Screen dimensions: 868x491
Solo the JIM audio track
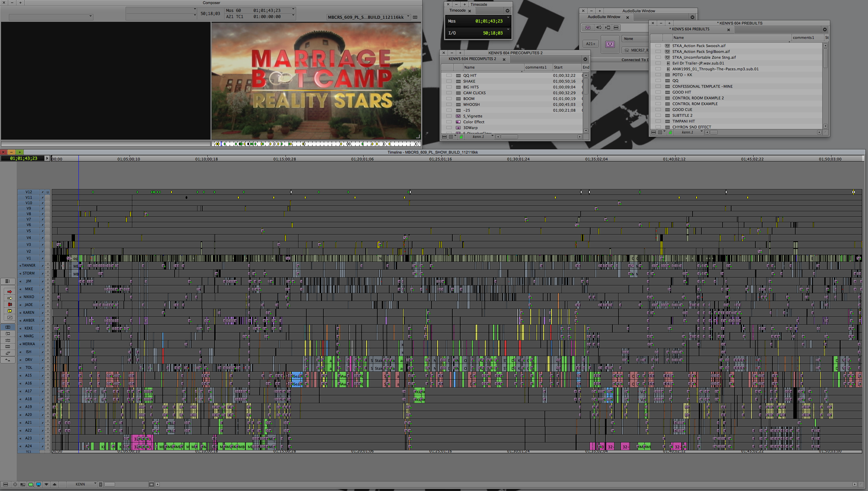(x=48, y=279)
